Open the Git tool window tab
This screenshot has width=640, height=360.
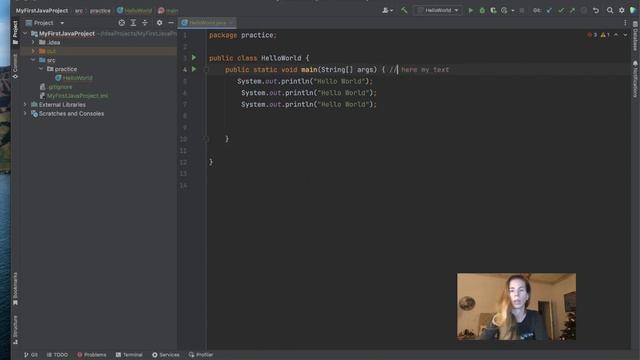tap(31, 355)
